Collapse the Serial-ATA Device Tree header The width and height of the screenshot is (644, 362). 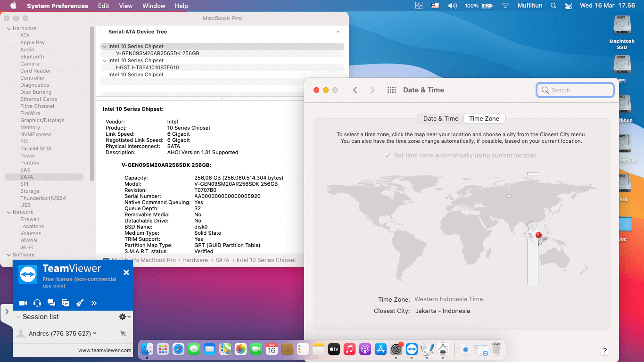[338, 32]
